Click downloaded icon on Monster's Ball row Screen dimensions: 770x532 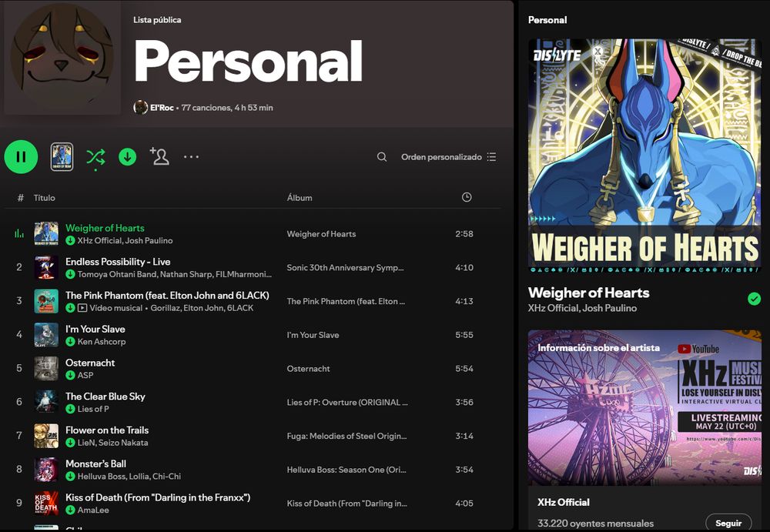[x=70, y=476]
